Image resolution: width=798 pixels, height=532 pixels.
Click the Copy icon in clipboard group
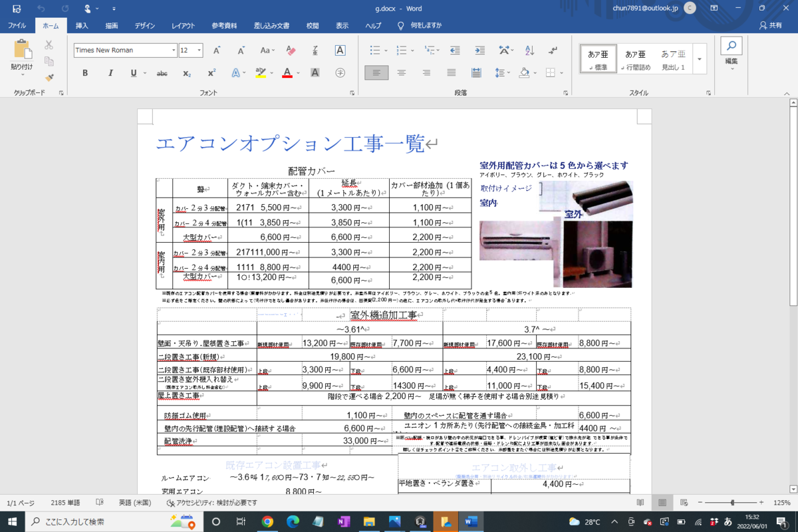point(49,61)
